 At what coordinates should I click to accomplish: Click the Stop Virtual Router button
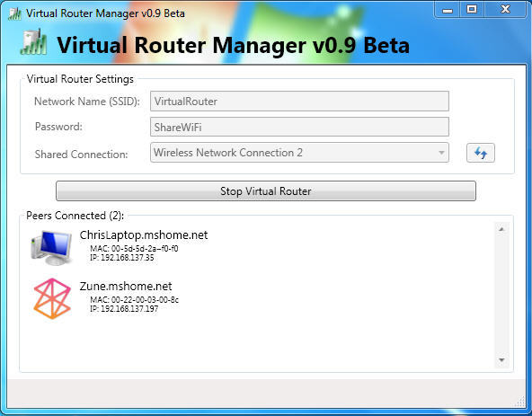point(266,191)
